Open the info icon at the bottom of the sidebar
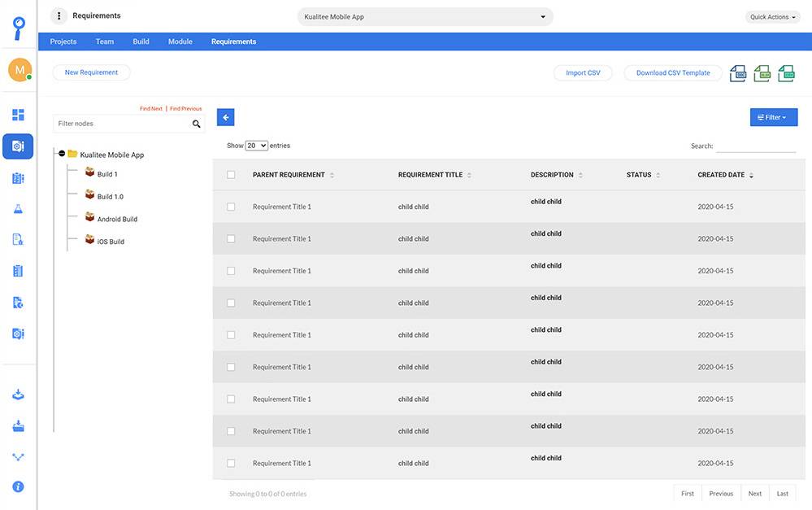This screenshot has width=812, height=510. (x=18, y=486)
